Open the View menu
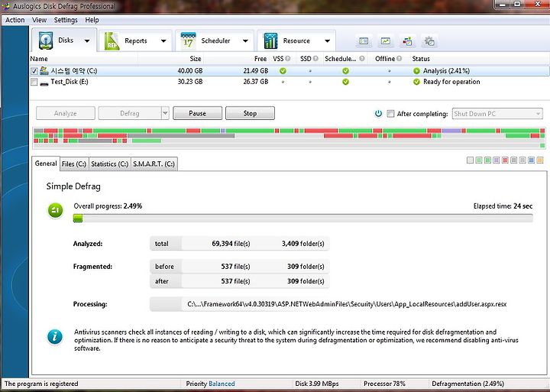 point(39,20)
